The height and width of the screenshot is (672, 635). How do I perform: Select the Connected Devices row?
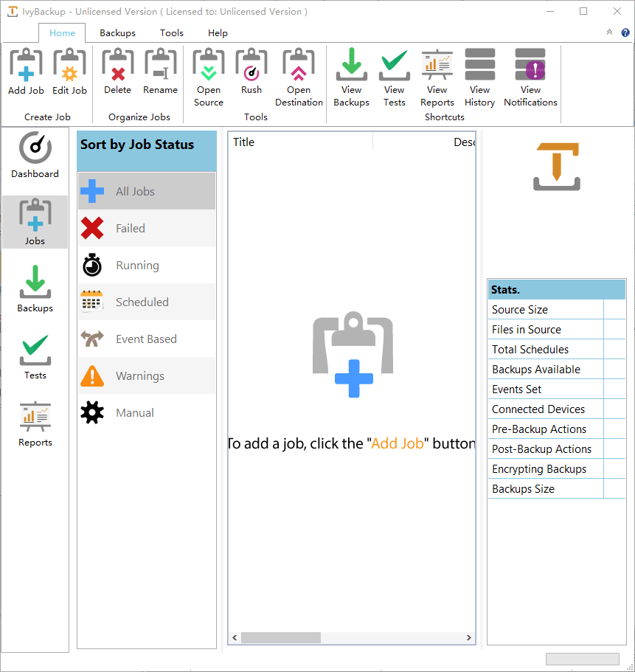pos(557,409)
